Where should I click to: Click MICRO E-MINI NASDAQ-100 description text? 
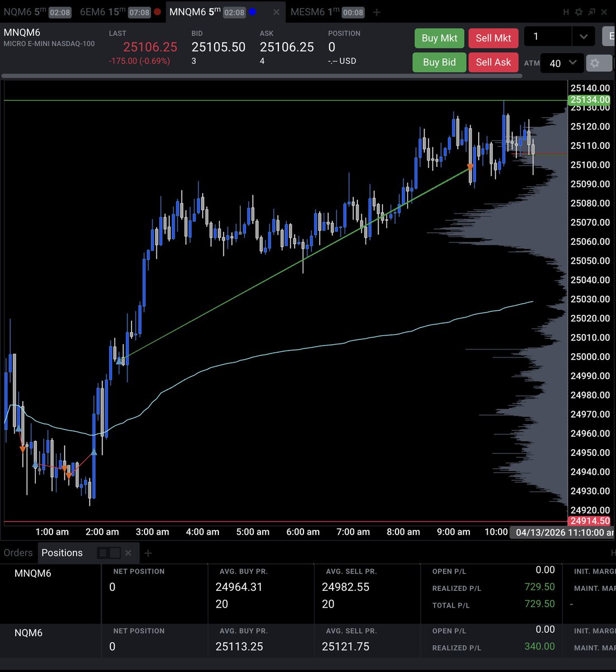49,44
